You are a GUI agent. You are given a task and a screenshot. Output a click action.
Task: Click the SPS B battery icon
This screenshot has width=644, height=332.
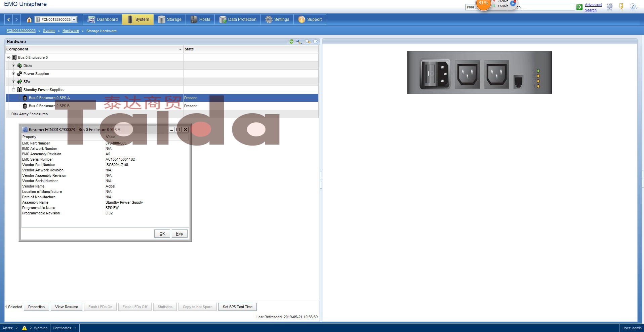pos(25,106)
